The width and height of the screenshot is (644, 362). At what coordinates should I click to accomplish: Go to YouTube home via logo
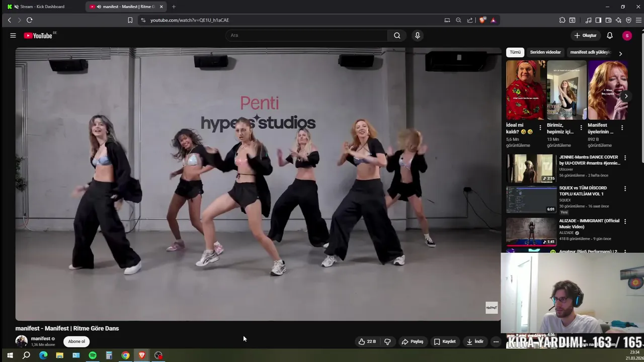coord(38,35)
